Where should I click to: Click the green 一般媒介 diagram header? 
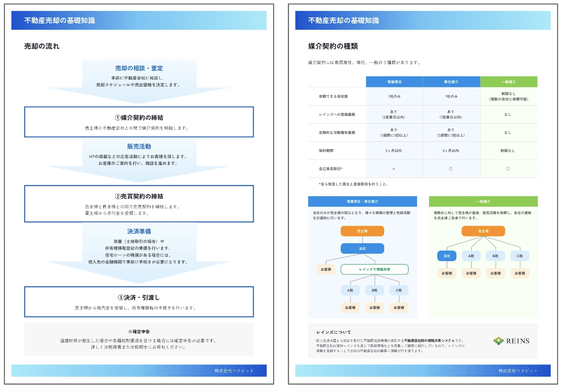(483, 201)
